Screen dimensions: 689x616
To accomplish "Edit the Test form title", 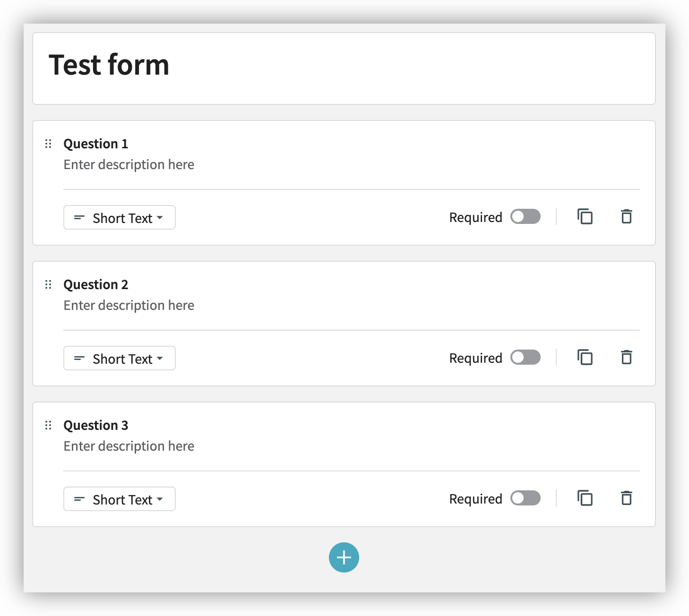I will coord(109,65).
